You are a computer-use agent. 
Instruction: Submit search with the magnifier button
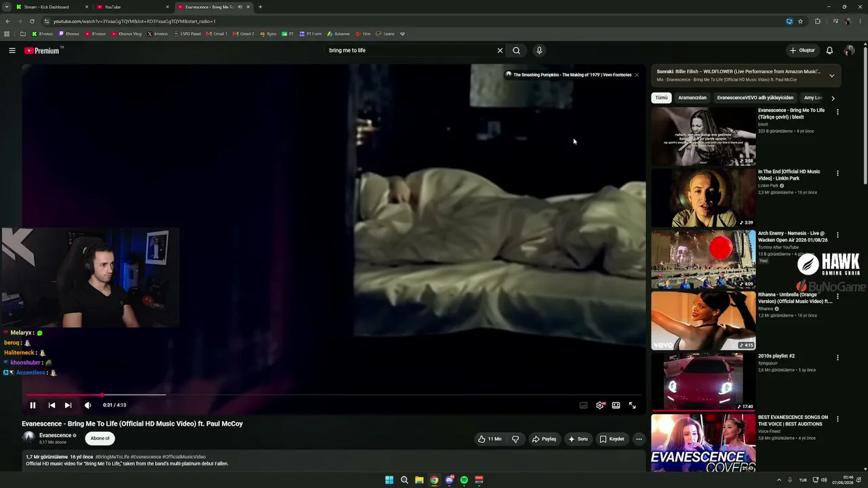[x=517, y=50]
